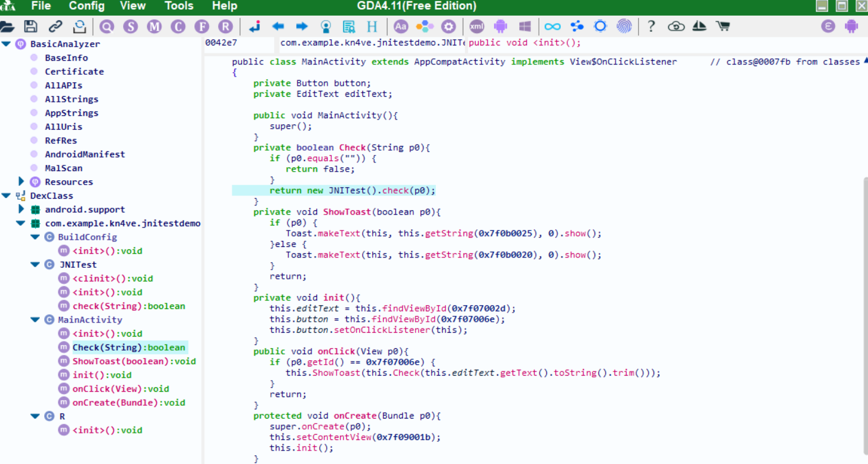
Task: Click the purple xml circle icon
Action: (x=477, y=26)
